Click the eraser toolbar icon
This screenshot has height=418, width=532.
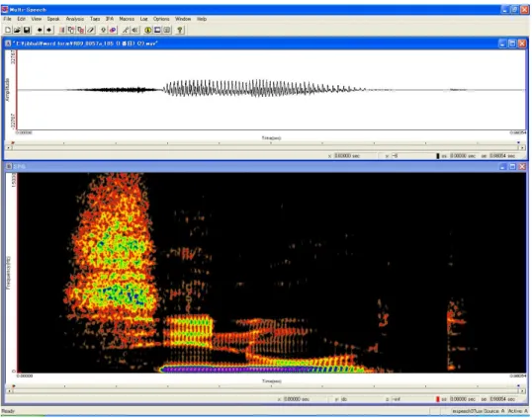(x=90, y=31)
